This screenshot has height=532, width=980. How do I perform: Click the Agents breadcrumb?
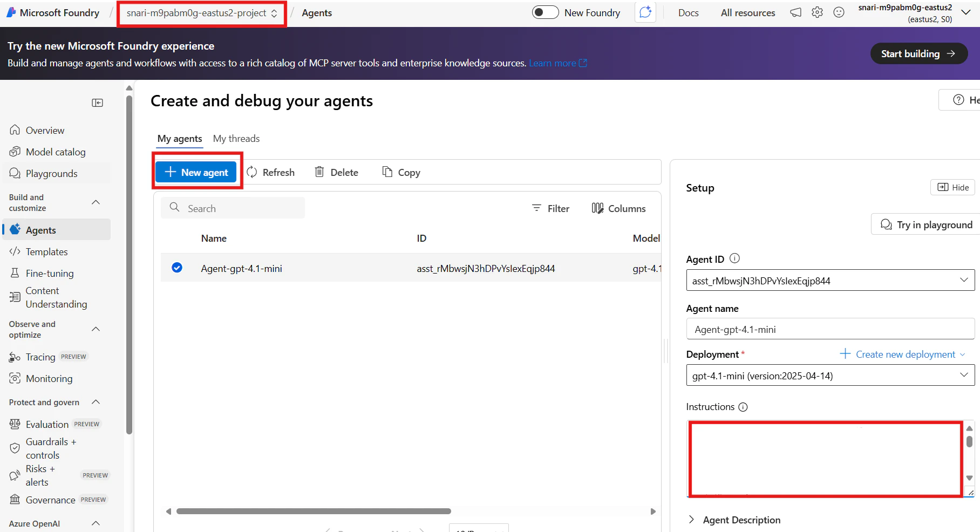317,13
